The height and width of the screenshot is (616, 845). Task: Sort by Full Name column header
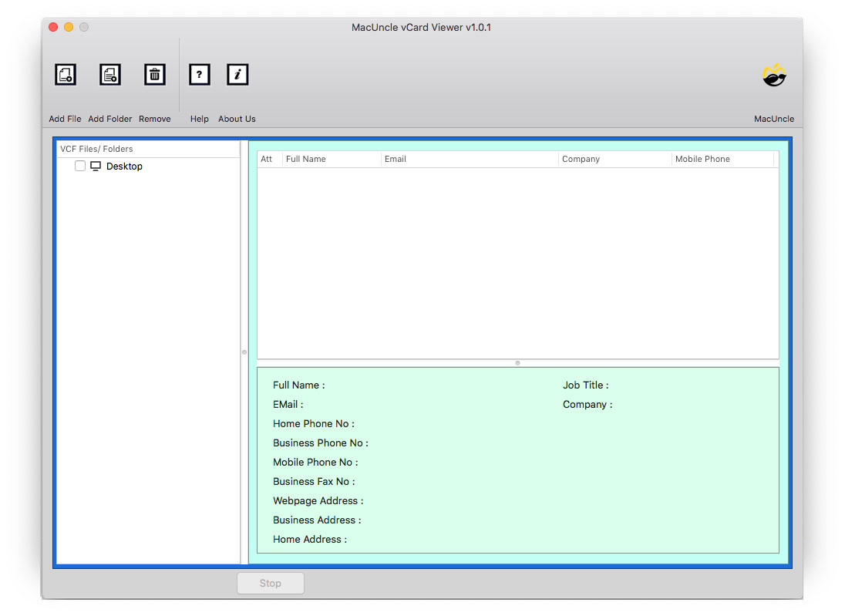[332, 160]
